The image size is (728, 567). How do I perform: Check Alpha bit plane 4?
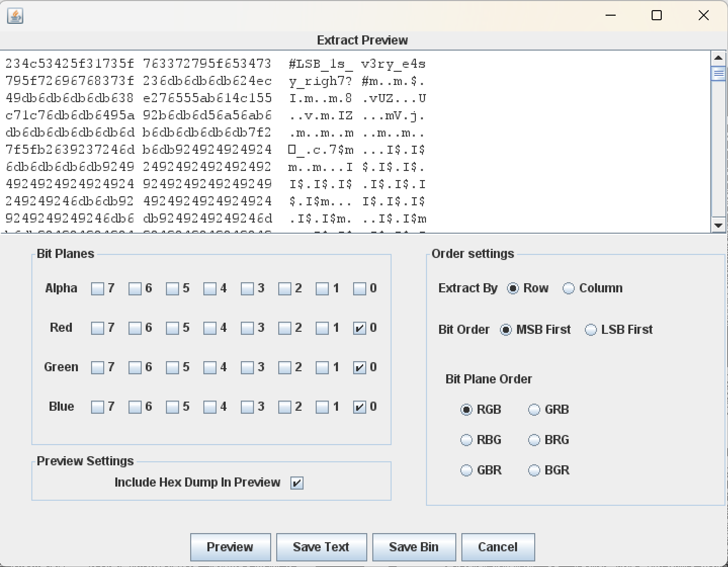coord(210,289)
